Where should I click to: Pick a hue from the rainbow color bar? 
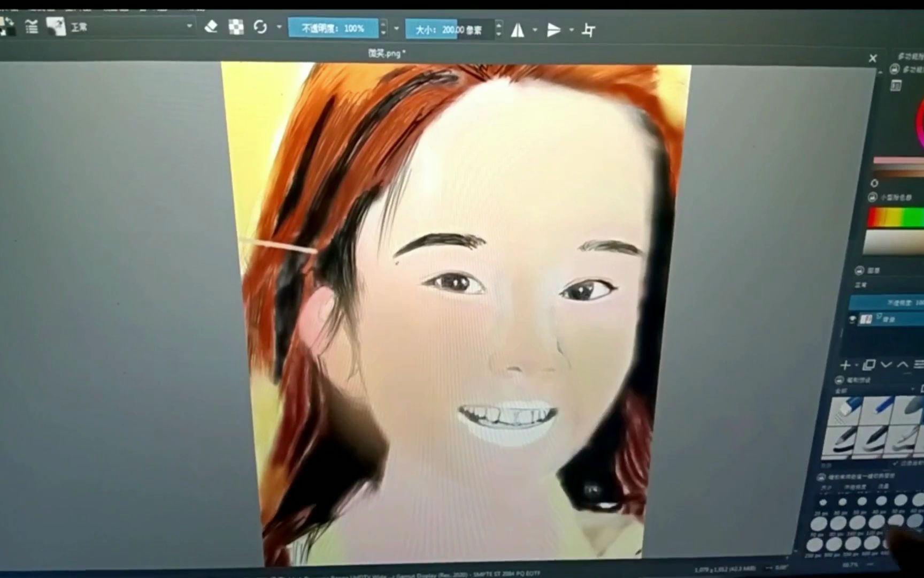tap(896, 217)
